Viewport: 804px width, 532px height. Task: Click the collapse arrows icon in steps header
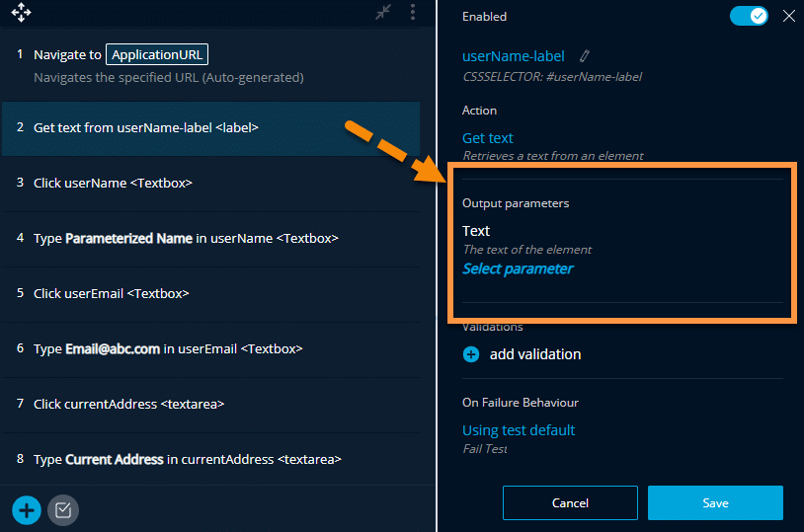(383, 12)
